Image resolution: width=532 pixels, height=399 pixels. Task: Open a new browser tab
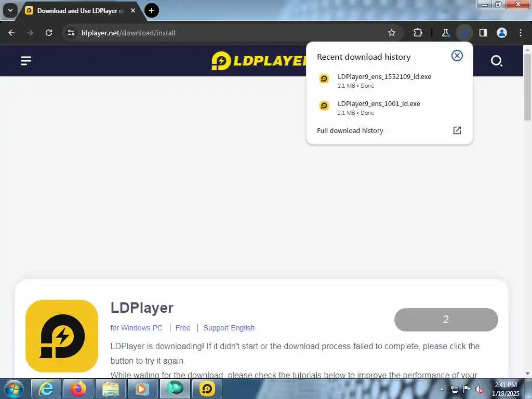(152, 10)
